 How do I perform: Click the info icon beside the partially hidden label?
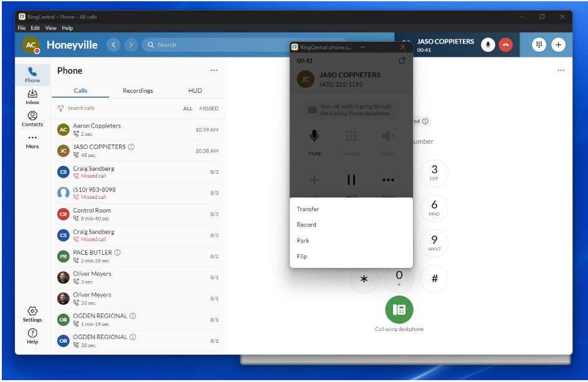click(x=425, y=121)
